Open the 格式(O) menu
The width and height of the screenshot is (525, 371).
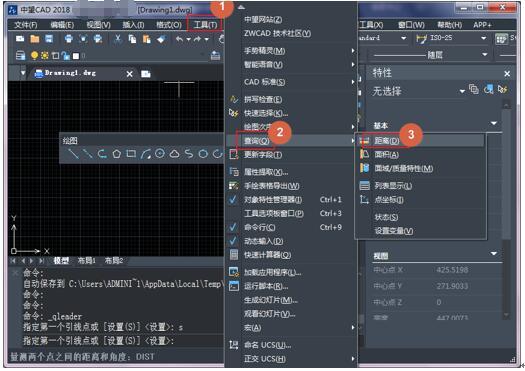click(x=169, y=25)
